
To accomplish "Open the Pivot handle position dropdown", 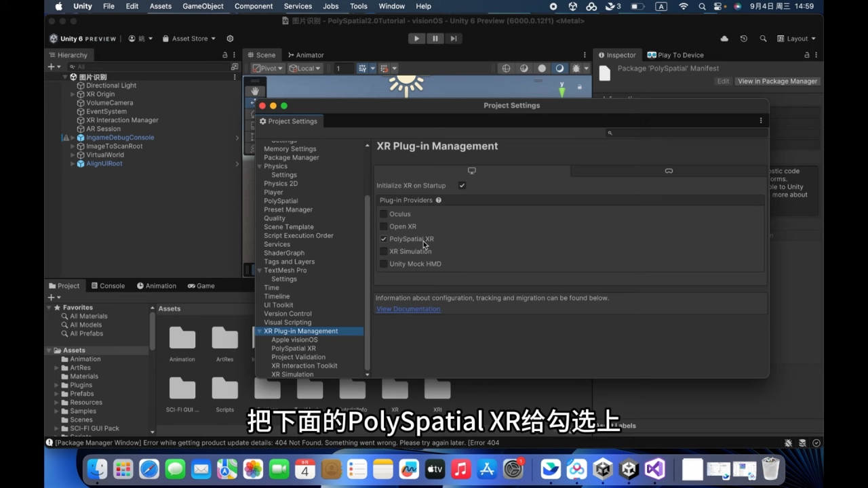I will pos(268,68).
